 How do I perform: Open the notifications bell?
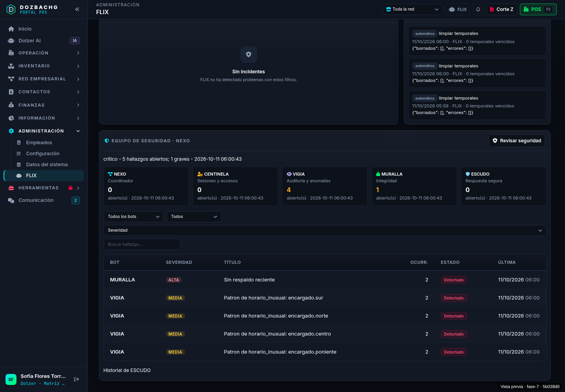478,9
